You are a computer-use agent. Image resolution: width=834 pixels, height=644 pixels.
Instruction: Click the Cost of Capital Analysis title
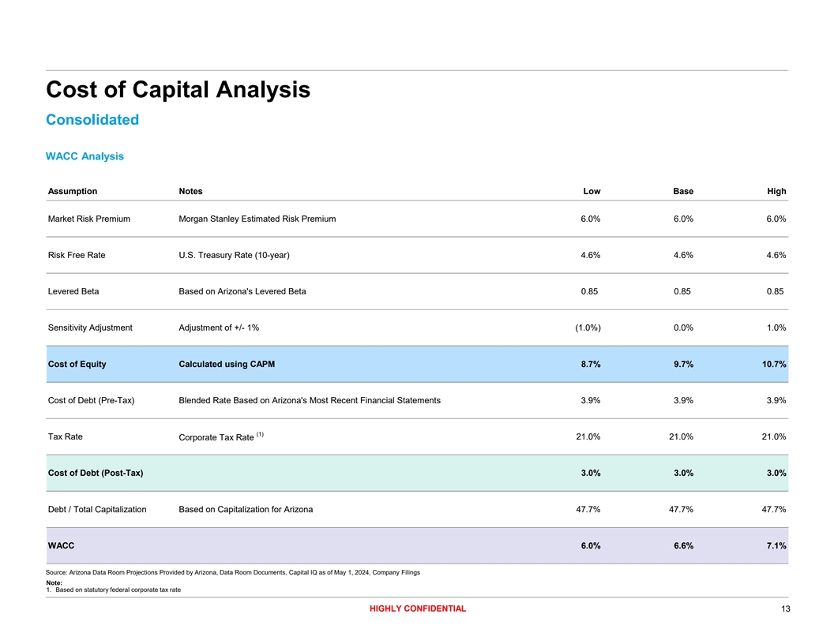click(x=178, y=89)
